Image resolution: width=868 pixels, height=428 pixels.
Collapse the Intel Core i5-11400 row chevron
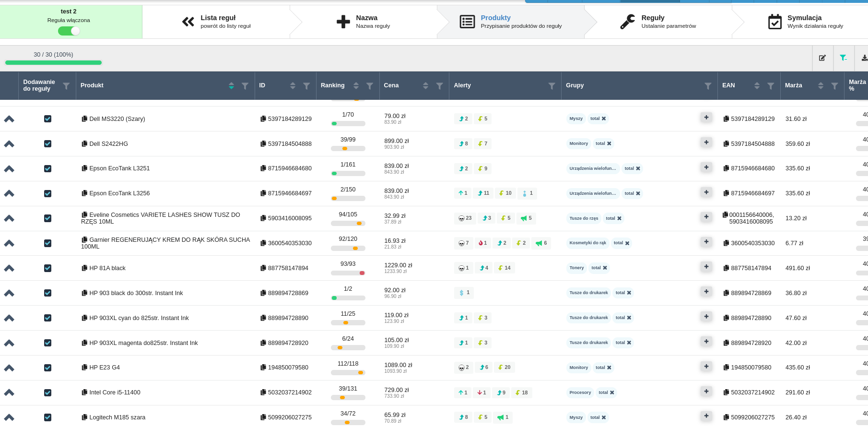tap(9, 392)
